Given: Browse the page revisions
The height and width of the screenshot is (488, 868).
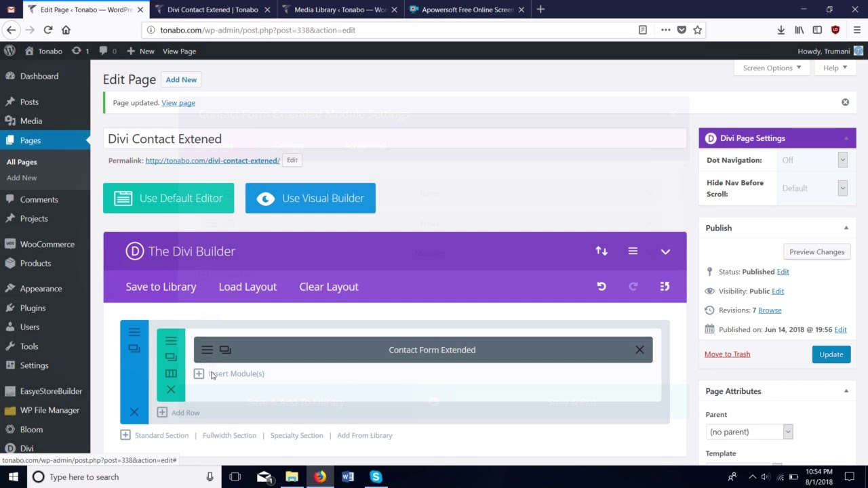Looking at the screenshot, I should [x=770, y=310].
